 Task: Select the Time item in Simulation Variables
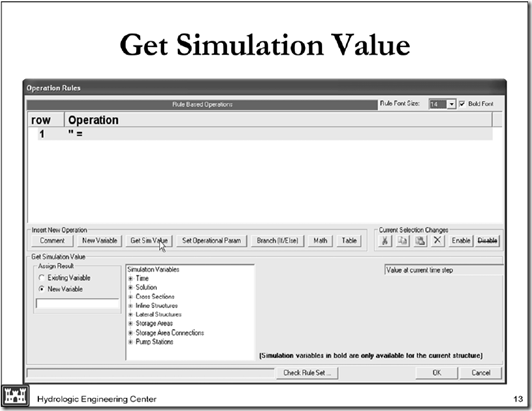point(142,278)
